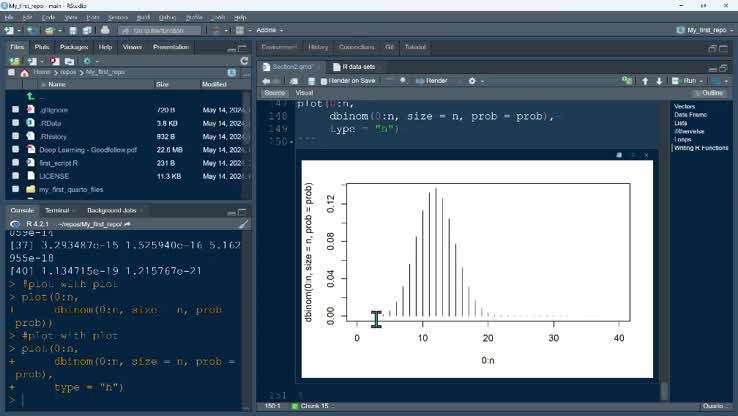Click the find magnifier icon in editor
Image resolution: width=738 pixels, height=416 pixels.
tap(403, 81)
